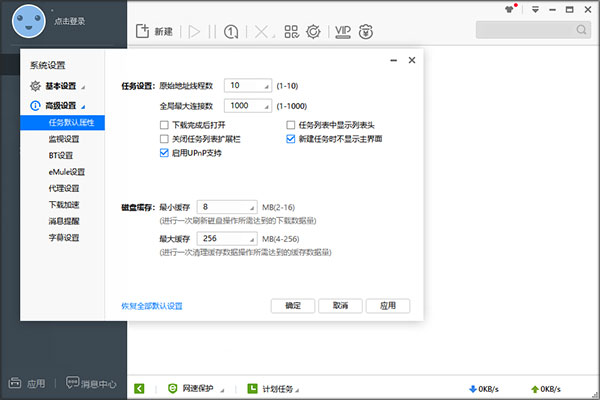Click the search input field
Screen dimensions: 600x400
point(526,30)
